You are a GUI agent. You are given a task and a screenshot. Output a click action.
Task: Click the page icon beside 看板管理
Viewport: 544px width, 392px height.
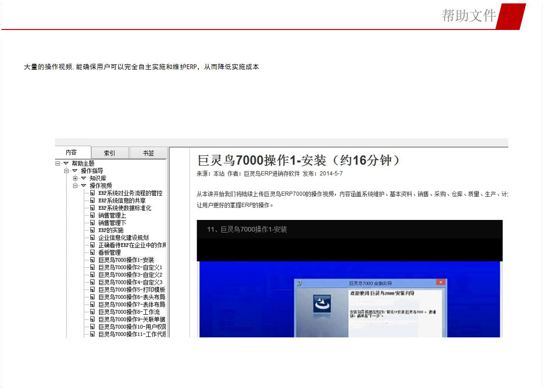tap(92, 253)
